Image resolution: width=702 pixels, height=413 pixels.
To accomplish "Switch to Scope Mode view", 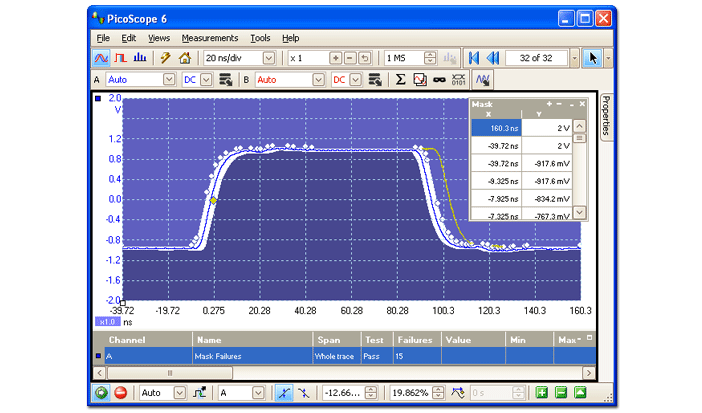I will pyautogui.click(x=101, y=58).
